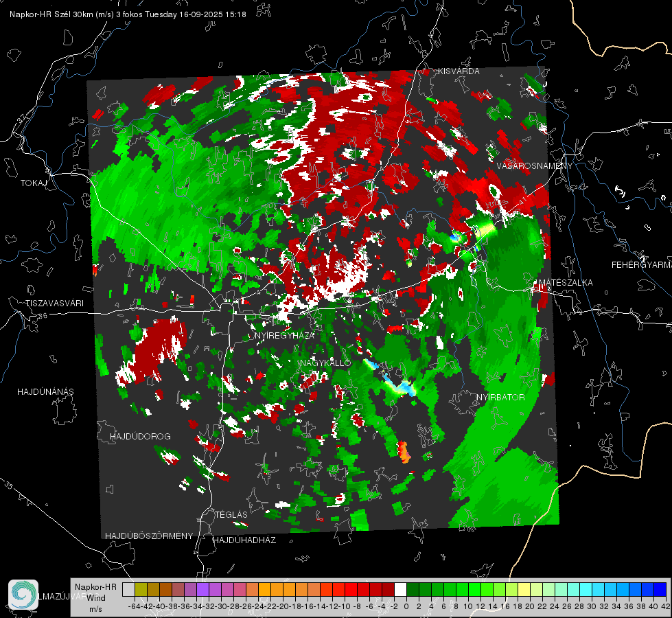Image resolution: width=672 pixels, height=618 pixels.
Task: Click the cyan radar echo southeast of Nagykálló
Action: point(399,385)
